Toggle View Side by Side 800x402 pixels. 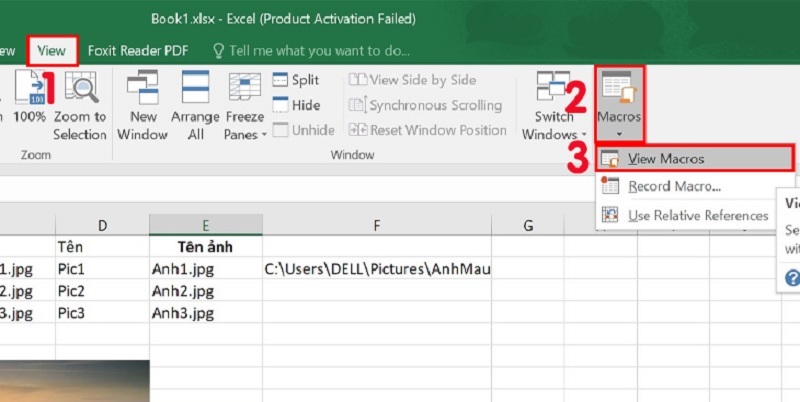click(418, 80)
